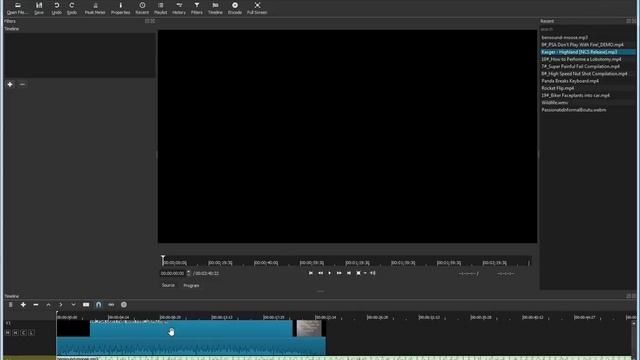Screen dimensions: 640x360
Task: Switch to the Source tab
Action: [x=168, y=285]
